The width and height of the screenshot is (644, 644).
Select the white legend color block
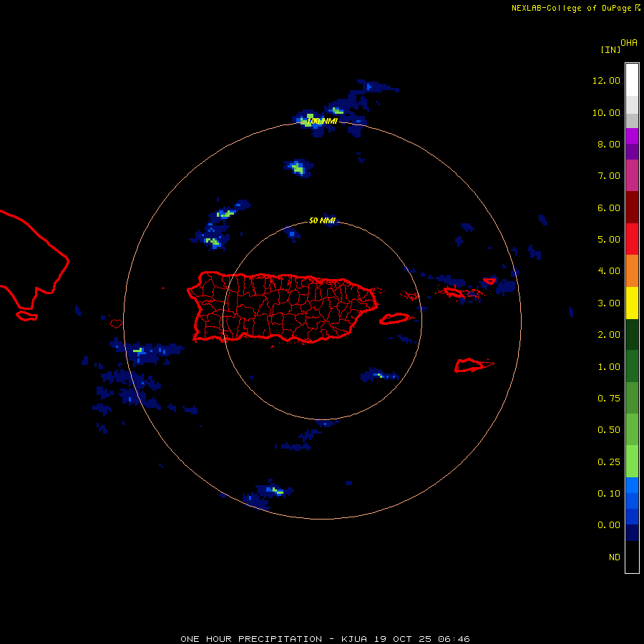click(x=632, y=80)
